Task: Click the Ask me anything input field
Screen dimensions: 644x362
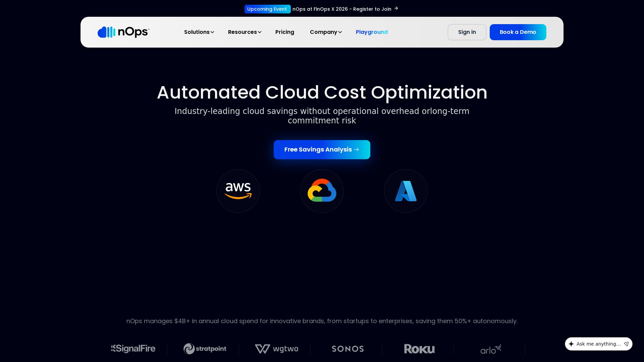Action: point(598,344)
